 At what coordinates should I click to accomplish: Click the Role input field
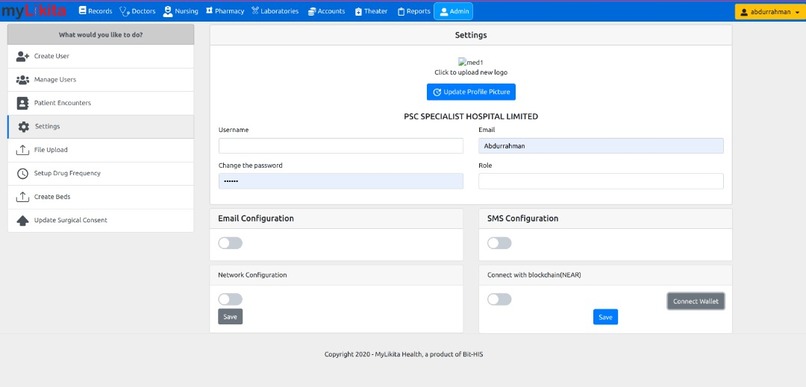click(x=601, y=181)
